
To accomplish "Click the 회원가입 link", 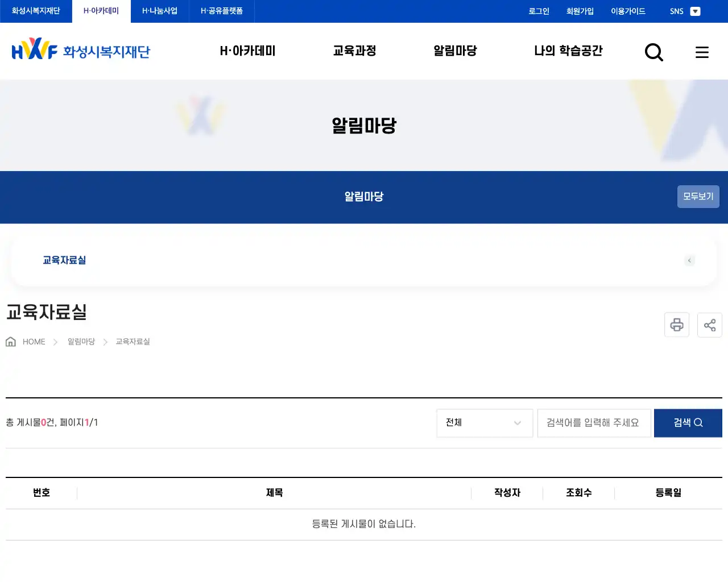I will tap(580, 11).
